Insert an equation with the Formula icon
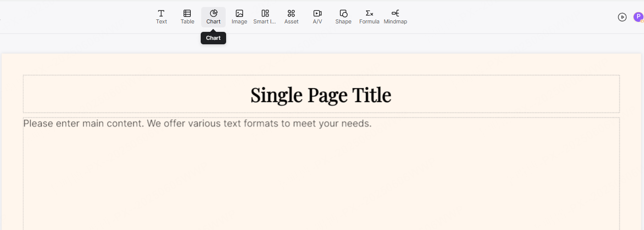The height and width of the screenshot is (230, 644). pos(369,13)
